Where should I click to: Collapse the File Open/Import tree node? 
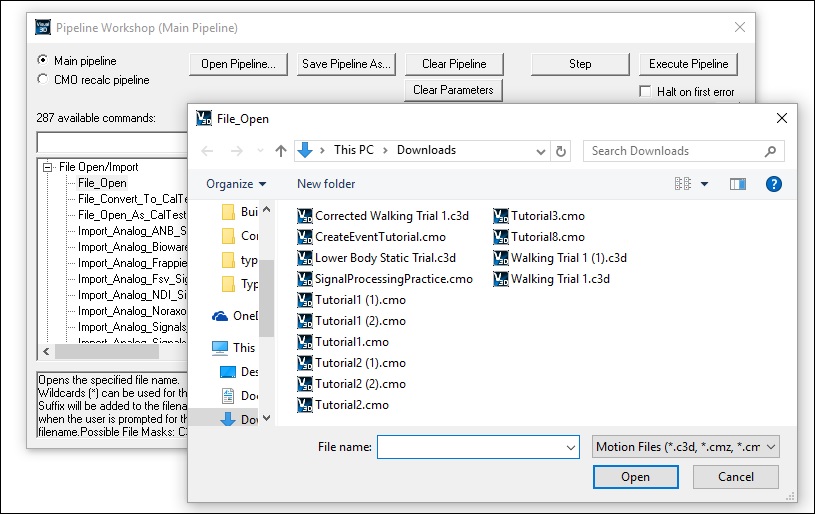coord(48,167)
